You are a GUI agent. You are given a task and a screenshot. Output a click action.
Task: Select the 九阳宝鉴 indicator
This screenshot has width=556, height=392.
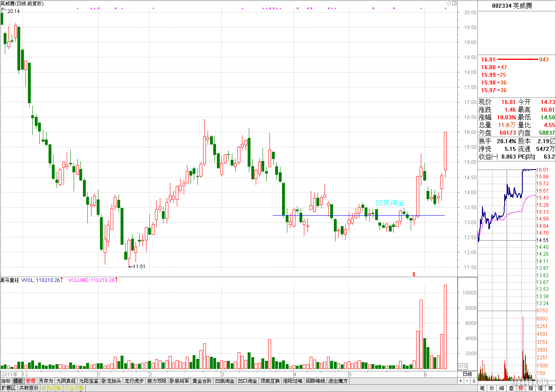click(x=89, y=381)
